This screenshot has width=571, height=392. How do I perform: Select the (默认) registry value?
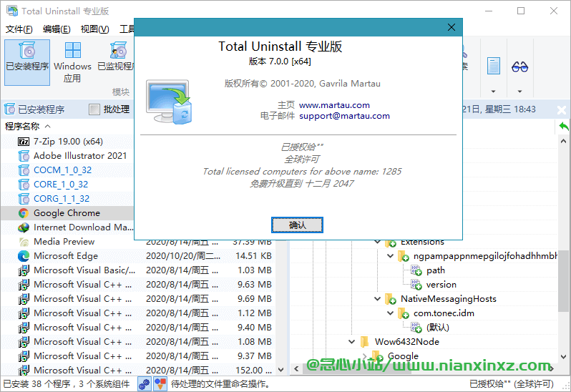point(438,328)
